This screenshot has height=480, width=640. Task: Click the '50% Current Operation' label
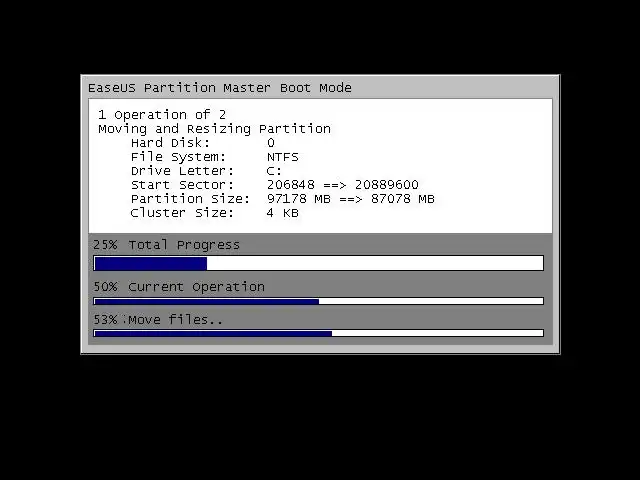(x=179, y=287)
